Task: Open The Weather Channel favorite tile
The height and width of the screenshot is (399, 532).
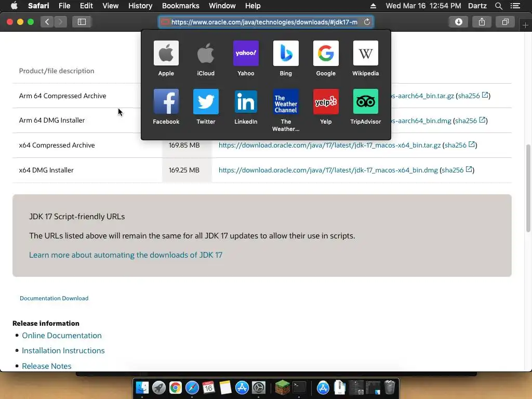Action: [x=286, y=101]
